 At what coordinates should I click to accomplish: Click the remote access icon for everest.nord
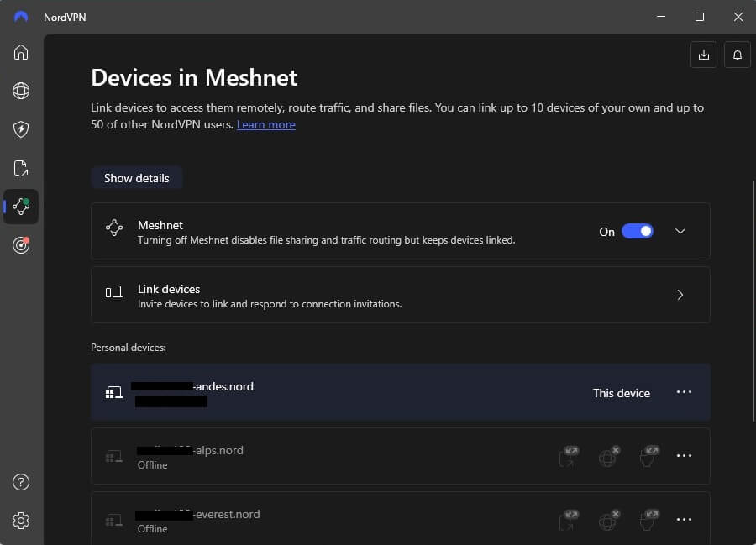648,520
